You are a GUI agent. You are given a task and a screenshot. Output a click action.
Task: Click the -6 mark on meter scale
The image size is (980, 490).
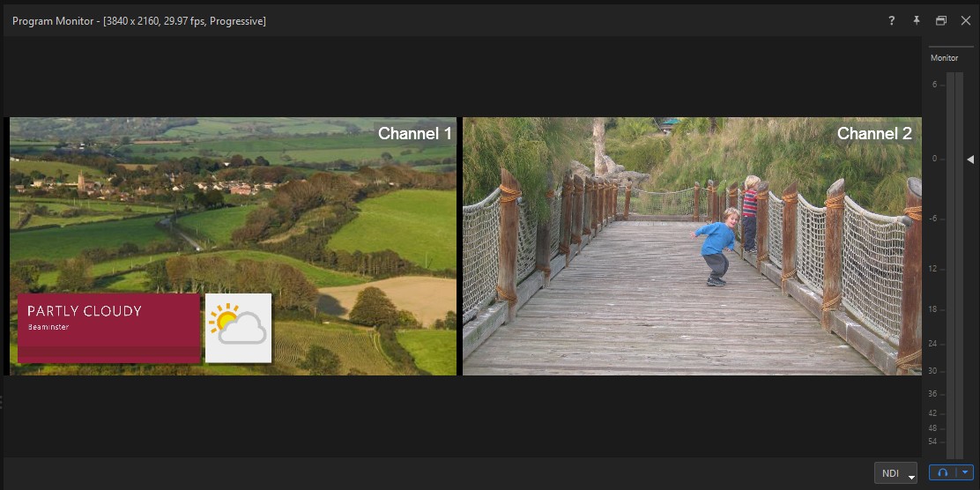coord(934,219)
